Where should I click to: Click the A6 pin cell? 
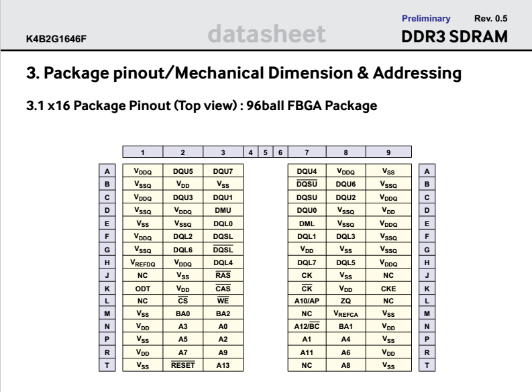coord(345,352)
